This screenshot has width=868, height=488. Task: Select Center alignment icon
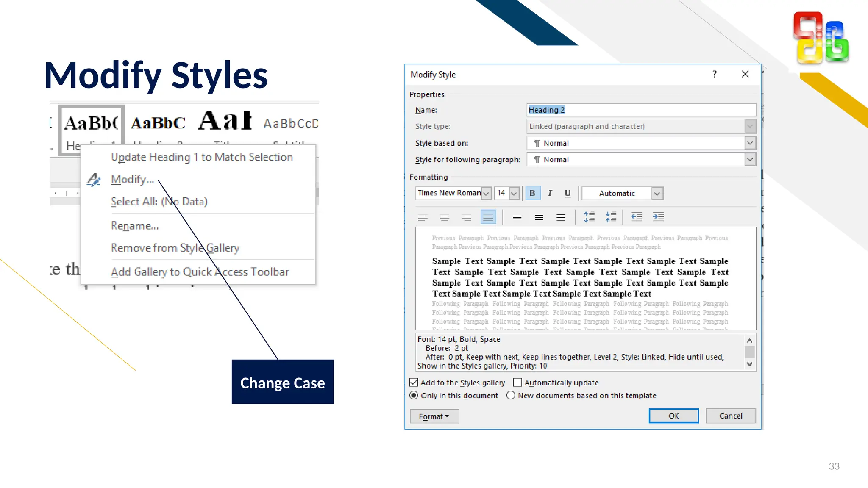444,217
